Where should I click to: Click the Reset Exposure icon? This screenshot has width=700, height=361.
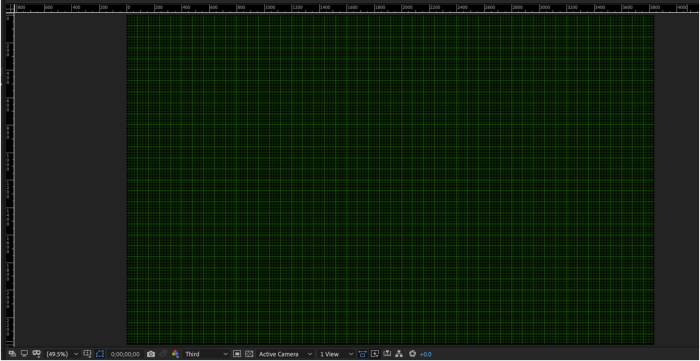pos(412,354)
